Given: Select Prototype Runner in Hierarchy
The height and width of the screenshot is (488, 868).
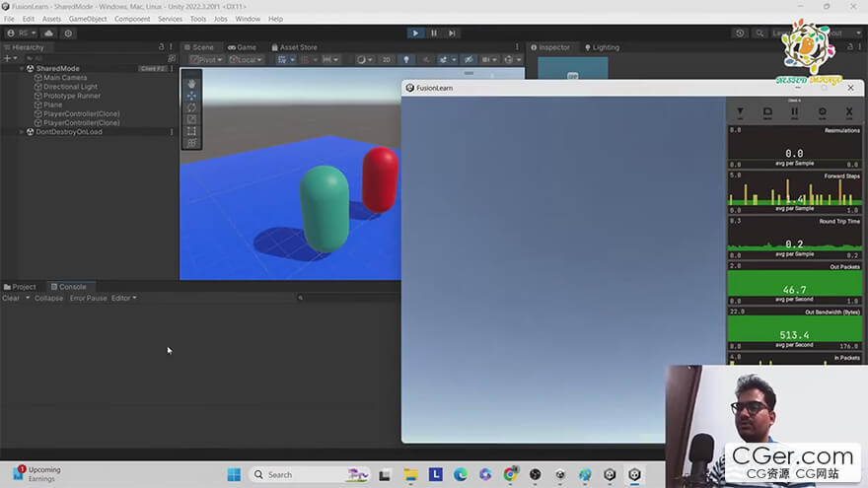Looking at the screenshot, I should (x=72, y=96).
